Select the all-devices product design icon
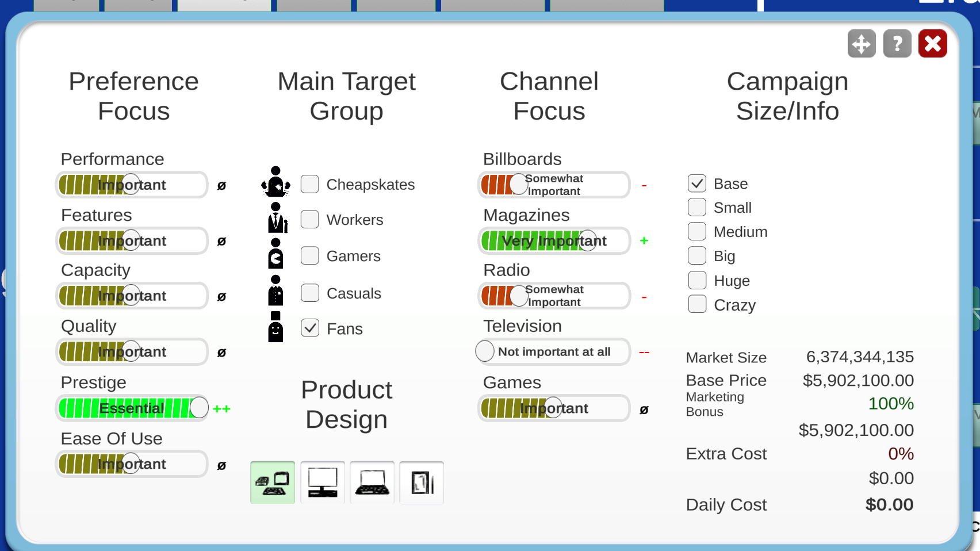The image size is (980, 551). point(273,483)
